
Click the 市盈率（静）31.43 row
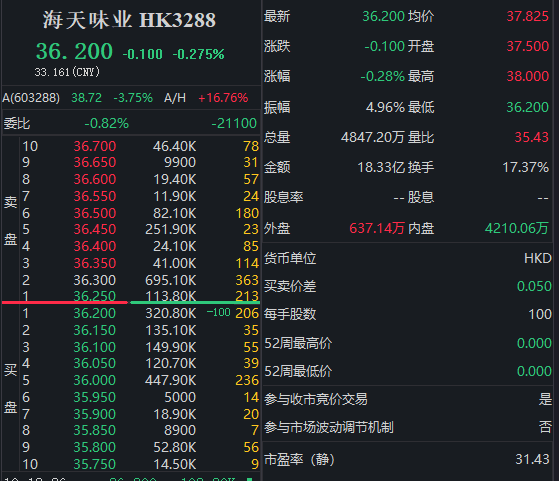[x=407, y=459]
